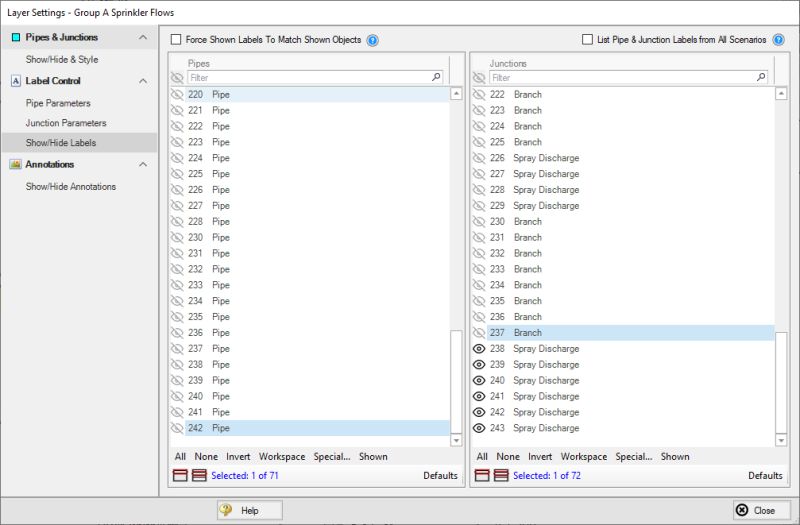Click first red list icon under Pipes

coord(181,476)
